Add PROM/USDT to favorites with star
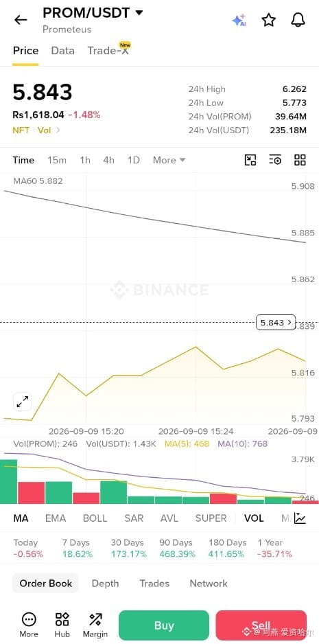 (268, 20)
